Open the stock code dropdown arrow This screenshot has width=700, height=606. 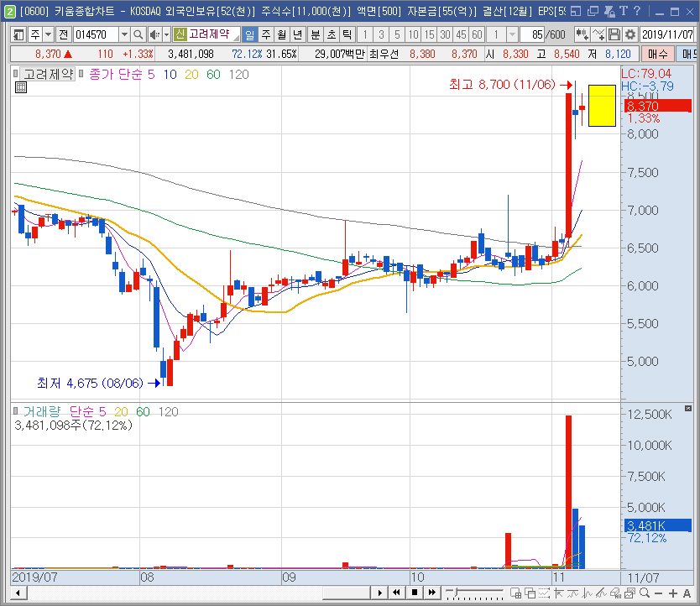point(124,34)
